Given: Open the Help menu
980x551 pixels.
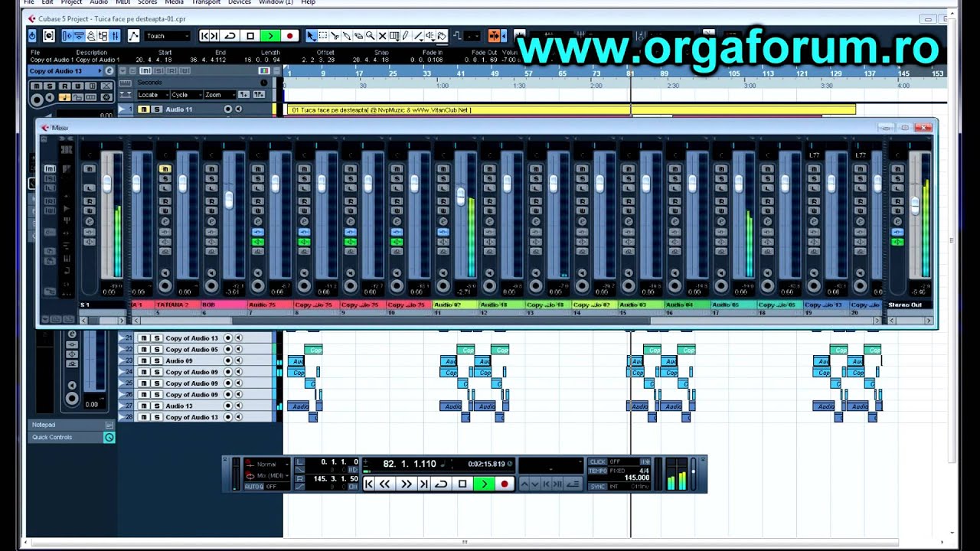Looking at the screenshot, I should click(x=309, y=2).
